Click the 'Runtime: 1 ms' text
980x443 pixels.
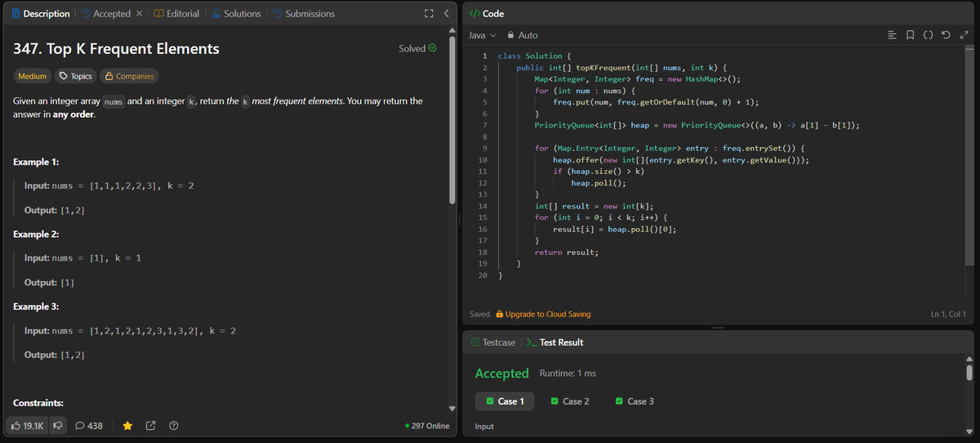(568, 374)
